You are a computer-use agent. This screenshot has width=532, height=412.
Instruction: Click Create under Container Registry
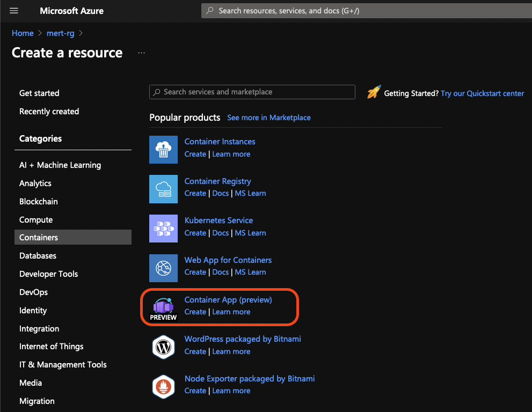(x=195, y=193)
